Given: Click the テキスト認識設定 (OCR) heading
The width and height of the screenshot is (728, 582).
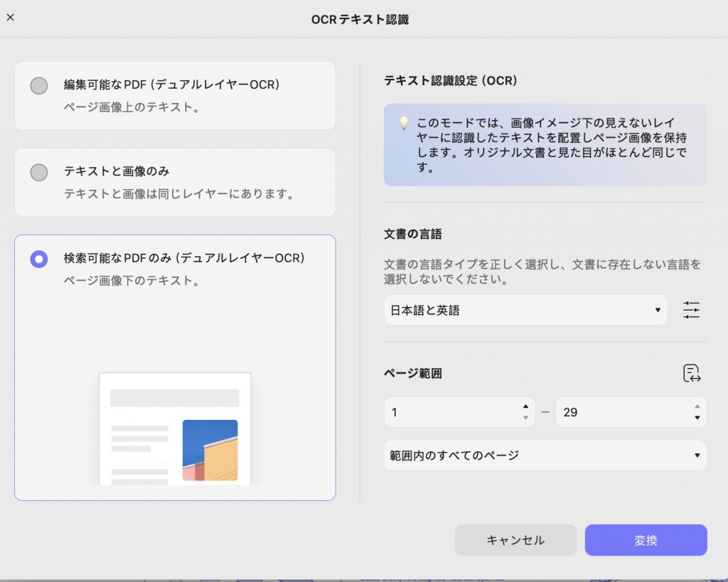Looking at the screenshot, I should tap(450, 81).
